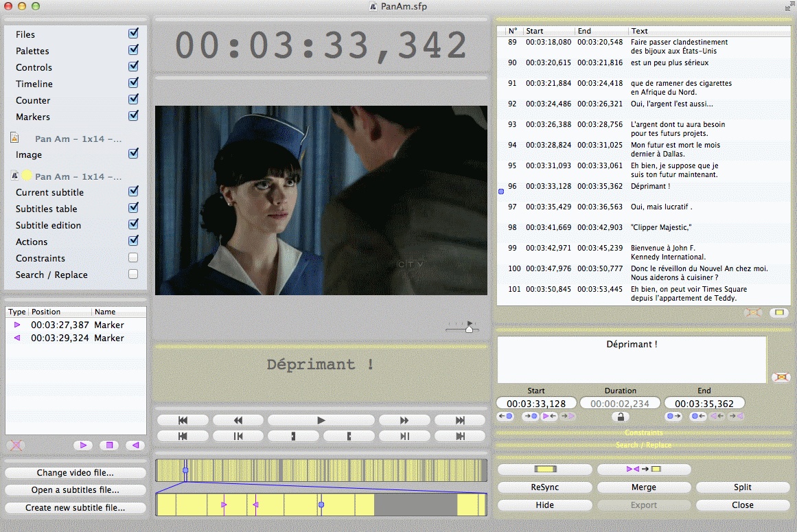Click the Start time field 00:03:33,128
797x532 pixels.
(536, 404)
